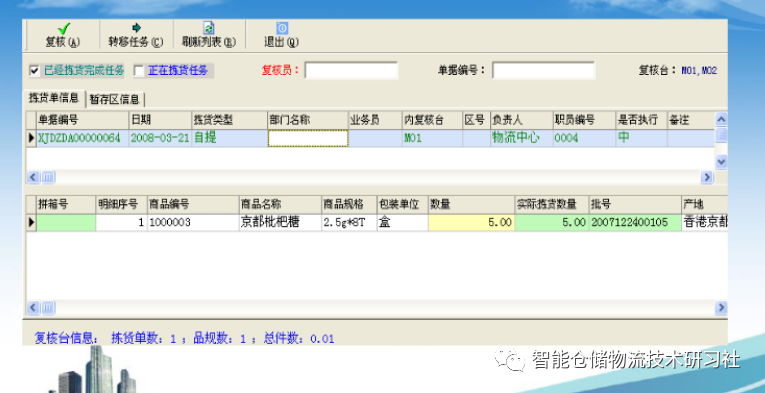Screen dimensions: 765x393
Task: Click the upper grid's scroll right arrow
Action: click(707, 177)
